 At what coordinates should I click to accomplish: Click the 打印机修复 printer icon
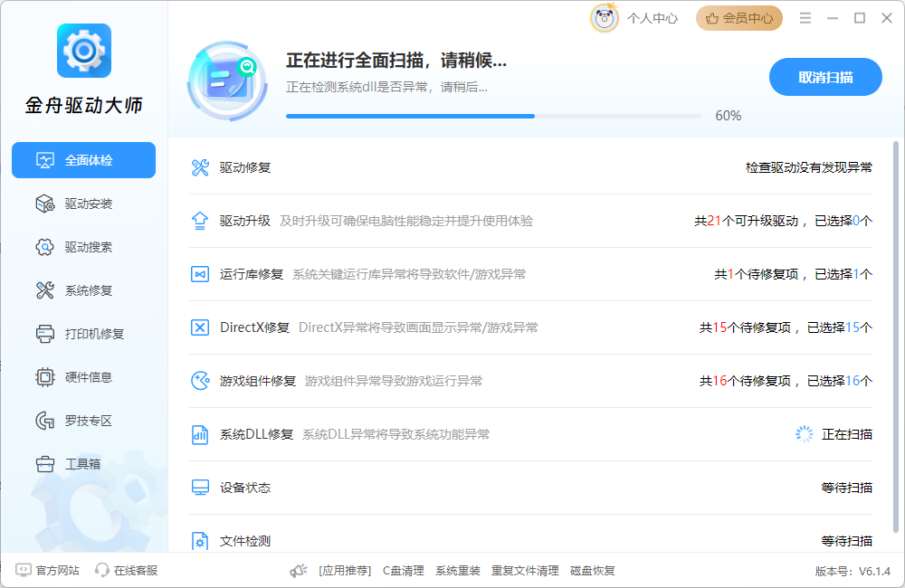click(45, 334)
